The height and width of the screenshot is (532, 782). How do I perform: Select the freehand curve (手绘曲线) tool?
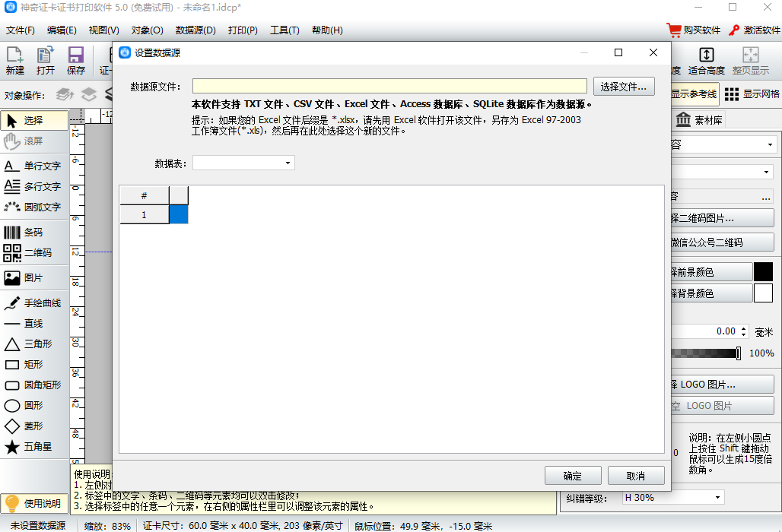tap(34, 303)
